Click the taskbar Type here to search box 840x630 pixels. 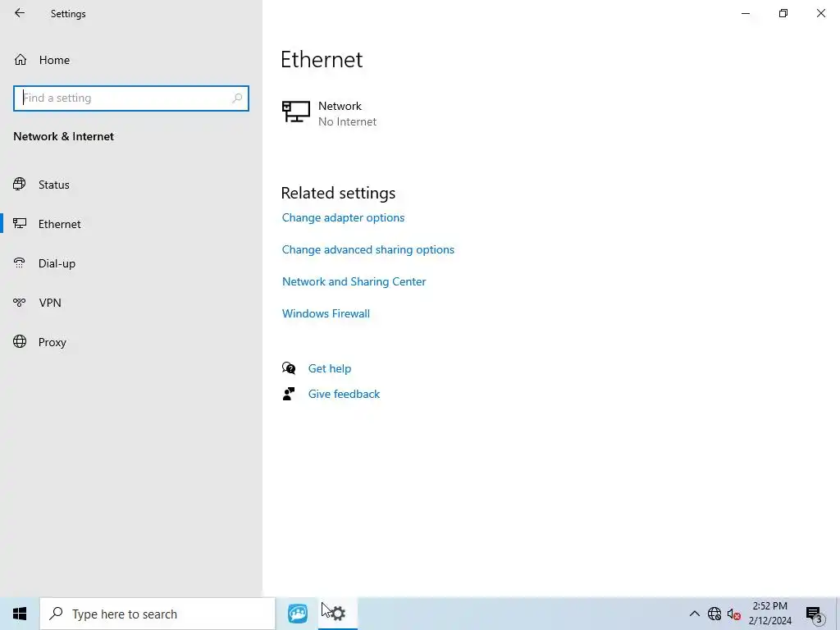(157, 614)
